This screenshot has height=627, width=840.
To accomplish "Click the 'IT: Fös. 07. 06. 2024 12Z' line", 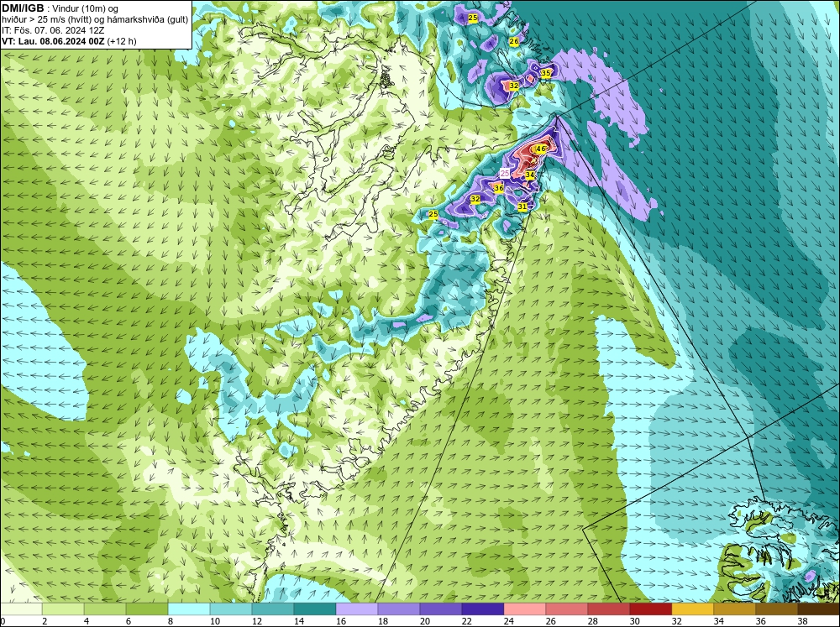I will coord(53,30).
